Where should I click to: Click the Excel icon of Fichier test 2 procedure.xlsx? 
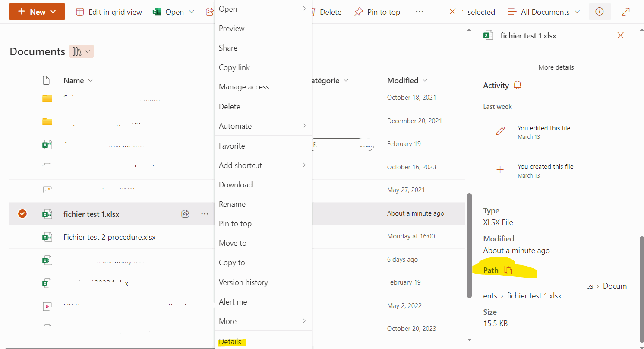tap(47, 237)
